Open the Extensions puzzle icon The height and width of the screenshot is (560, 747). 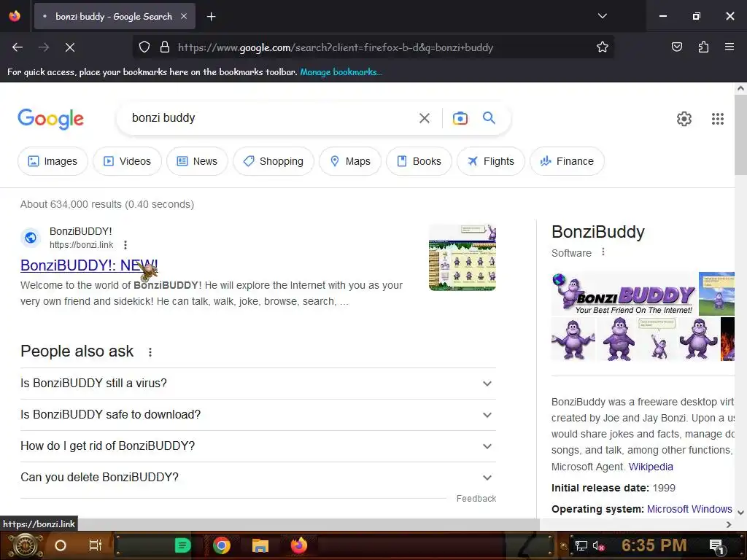pyautogui.click(x=703, y=47)
